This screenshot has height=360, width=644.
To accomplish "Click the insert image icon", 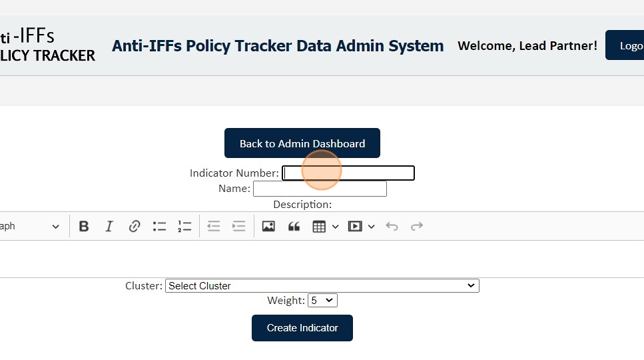I will point(268,227).
